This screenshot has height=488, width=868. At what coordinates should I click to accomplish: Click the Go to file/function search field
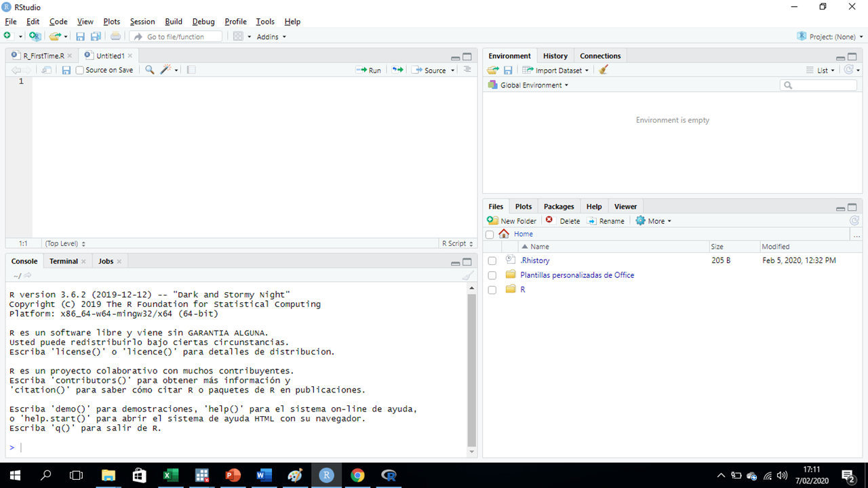pos(176,37)
